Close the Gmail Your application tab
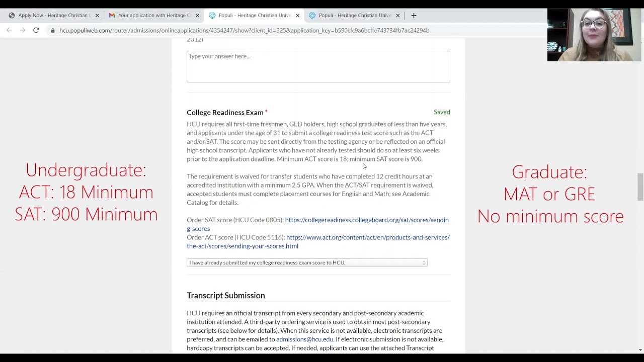644x362 pixels. 197,16
